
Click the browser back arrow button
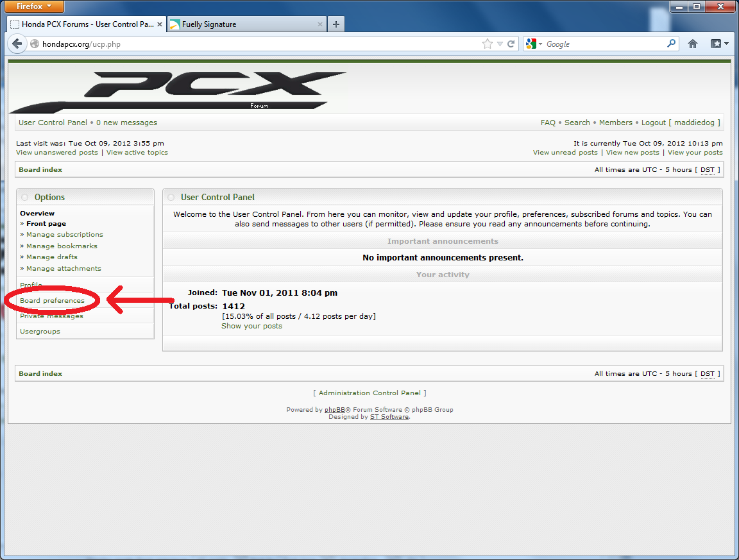[x=17, y=44]
